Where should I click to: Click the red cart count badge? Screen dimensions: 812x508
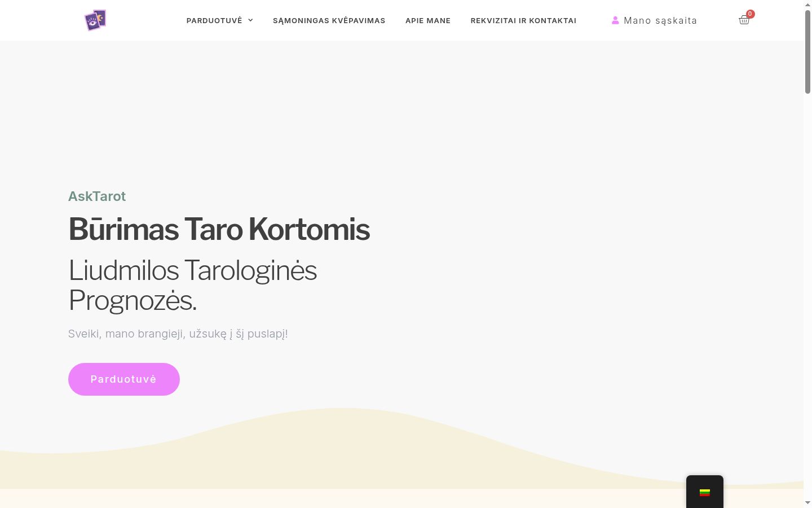pyautogui.click(x=750, y=14)
